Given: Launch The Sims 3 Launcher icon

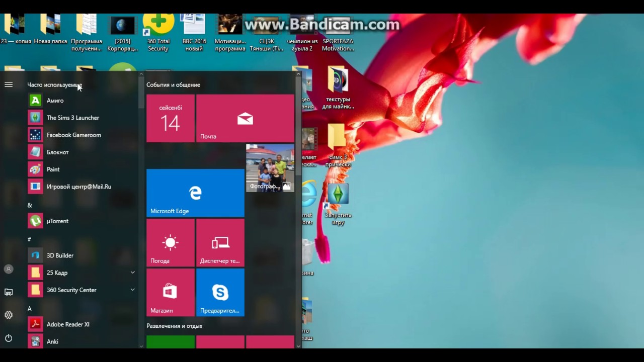Looking at the screenshot, I should point(35,118).
